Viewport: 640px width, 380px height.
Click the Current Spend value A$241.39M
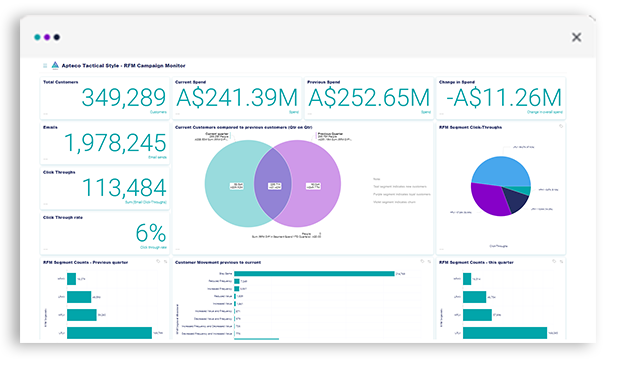[x=237, y=98]
